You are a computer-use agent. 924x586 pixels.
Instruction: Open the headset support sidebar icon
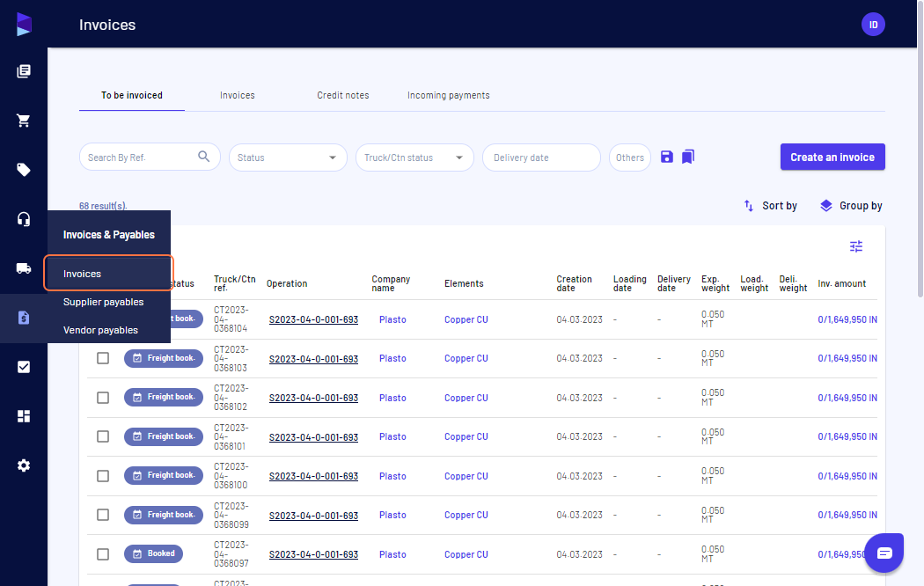pyautogui.click(x=24, y=219)
